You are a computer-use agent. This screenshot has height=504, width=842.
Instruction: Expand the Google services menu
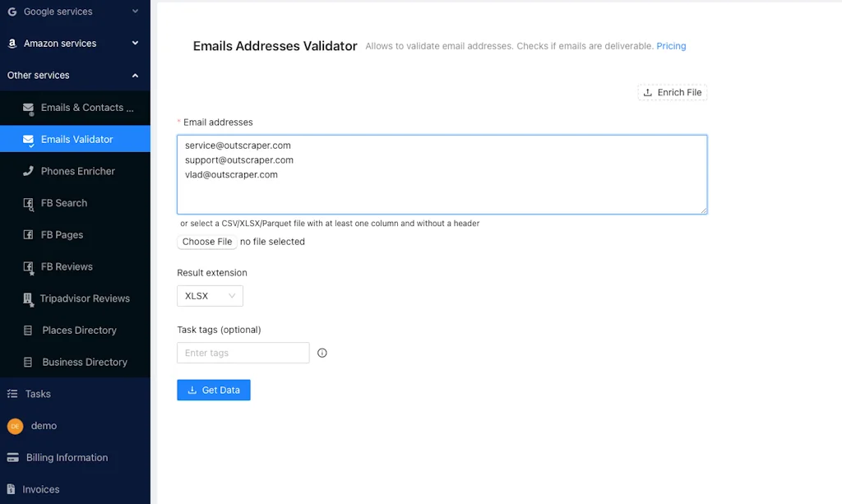pyautogui.click(x=75, y=12)
